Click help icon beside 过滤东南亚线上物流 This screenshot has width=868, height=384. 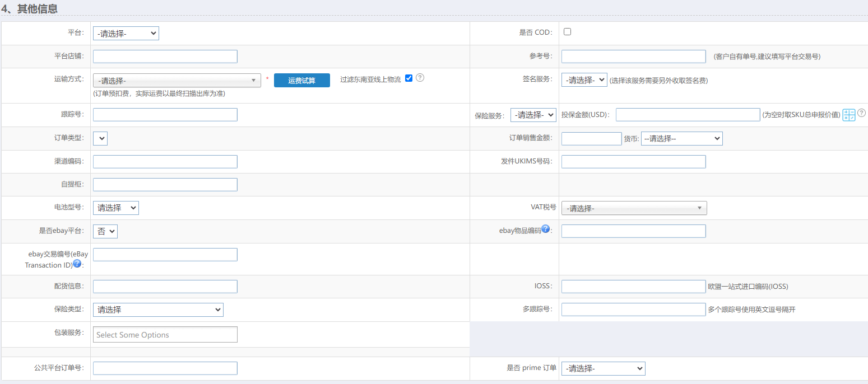(420, 78)
